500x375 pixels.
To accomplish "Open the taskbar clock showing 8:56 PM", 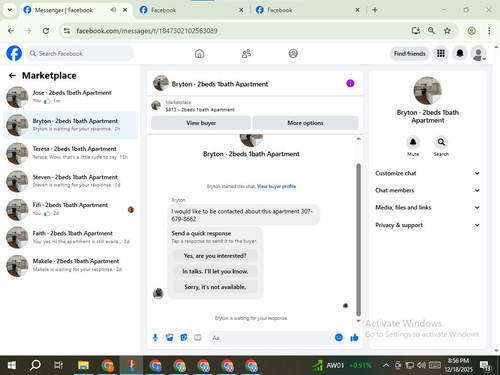I will (x=458, y=365).
